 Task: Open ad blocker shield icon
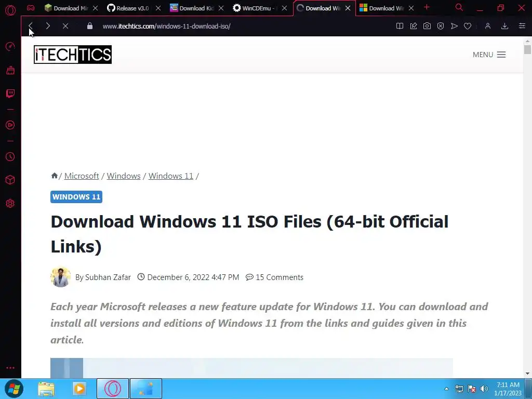pos(441,26)
